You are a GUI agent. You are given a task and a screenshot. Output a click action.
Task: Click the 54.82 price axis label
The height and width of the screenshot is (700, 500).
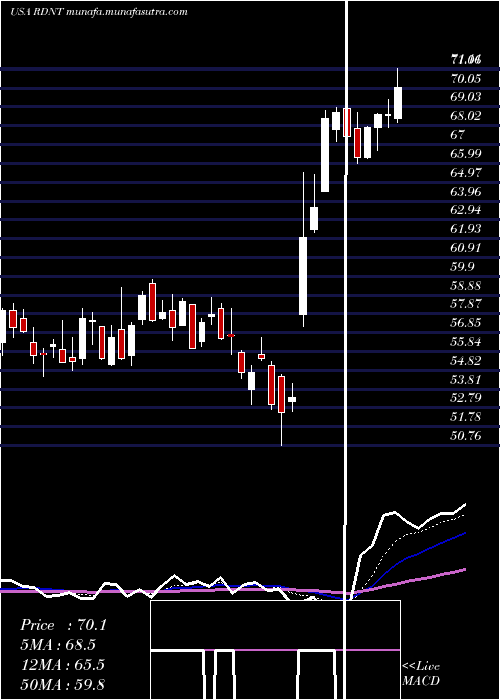[467, 361]
